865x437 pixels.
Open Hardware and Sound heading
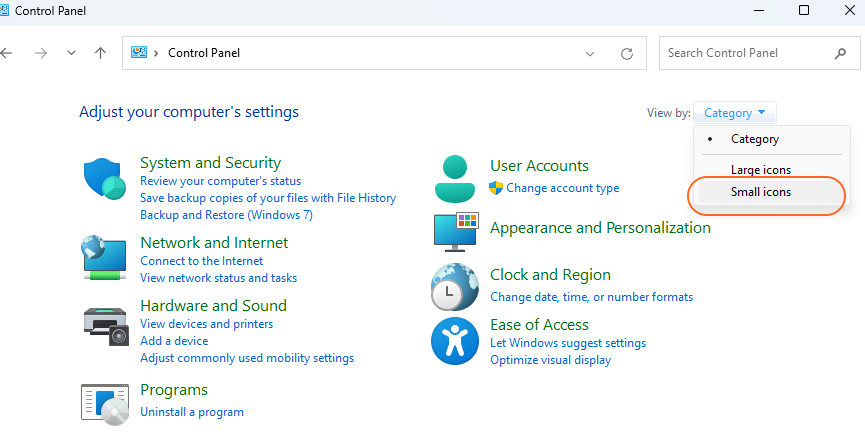pos(213,306)
